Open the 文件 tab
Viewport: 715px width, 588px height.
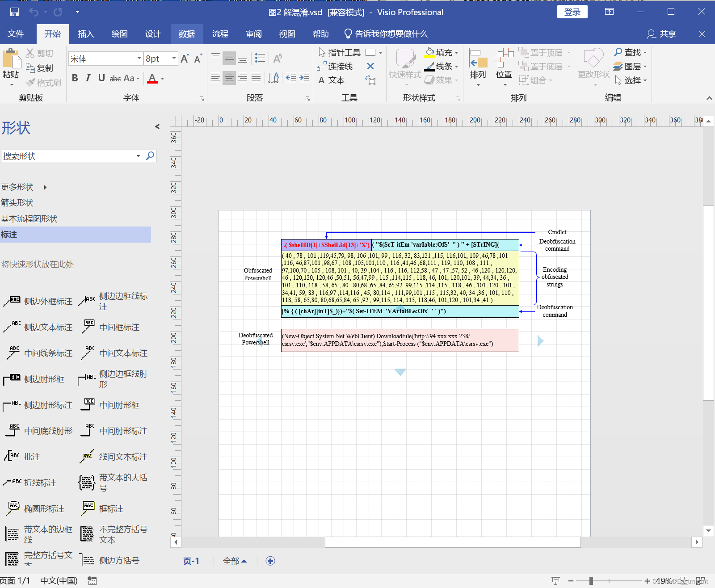click(x=16, y=34)
